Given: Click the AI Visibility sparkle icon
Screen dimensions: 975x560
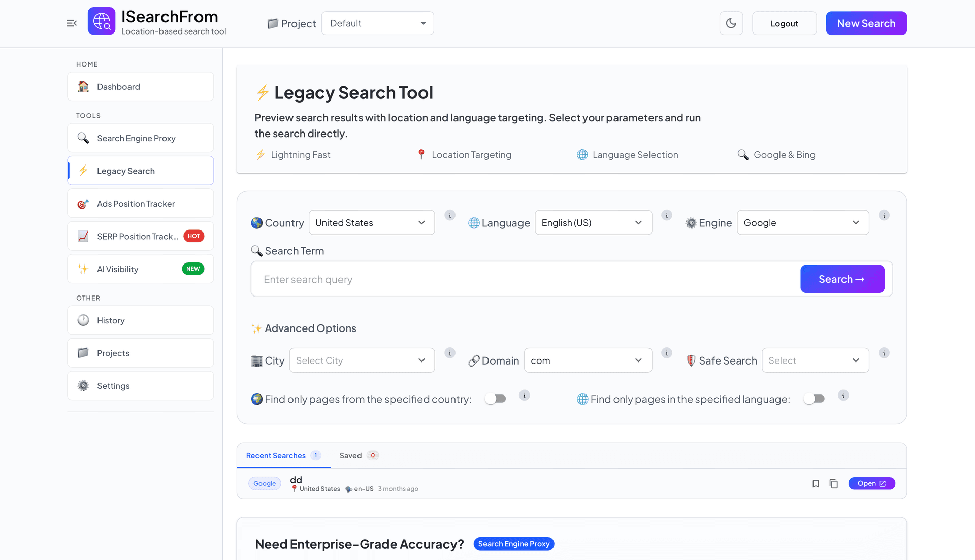Looking at the screenshot, I should pos(83,269).
